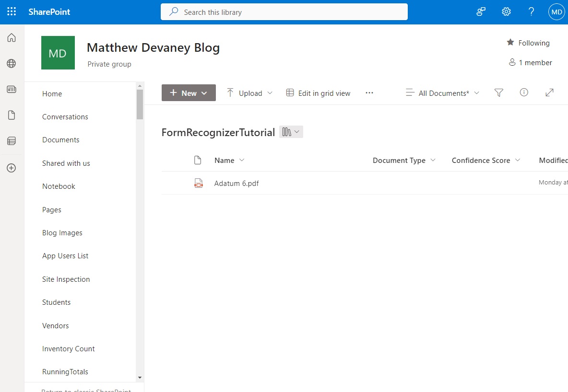Screen dimensions: 568x392
Task: Open the All Documents view selector
Action: click(x=441, y=93)
